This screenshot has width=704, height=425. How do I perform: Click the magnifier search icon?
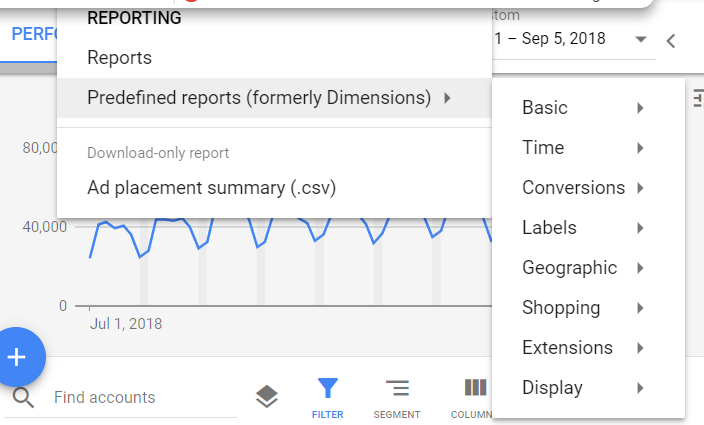click(x=24, y=399)
